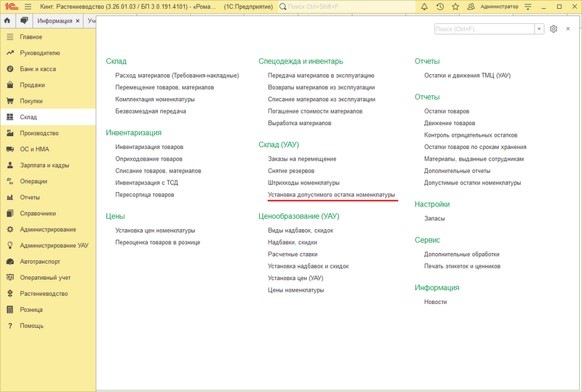This screenshot has width=582, height=392.
Task: Click the Администрирование УАУ lightbulb icon
Action: coord(10,245)
